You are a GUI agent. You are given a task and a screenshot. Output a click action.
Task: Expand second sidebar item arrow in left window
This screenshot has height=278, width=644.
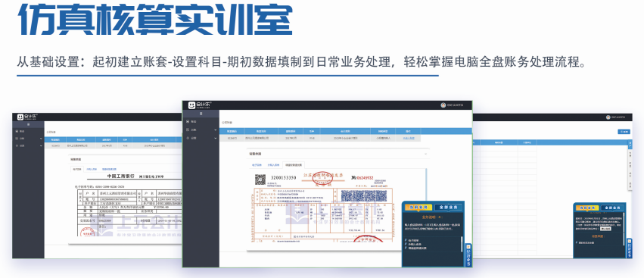[41, 139]
